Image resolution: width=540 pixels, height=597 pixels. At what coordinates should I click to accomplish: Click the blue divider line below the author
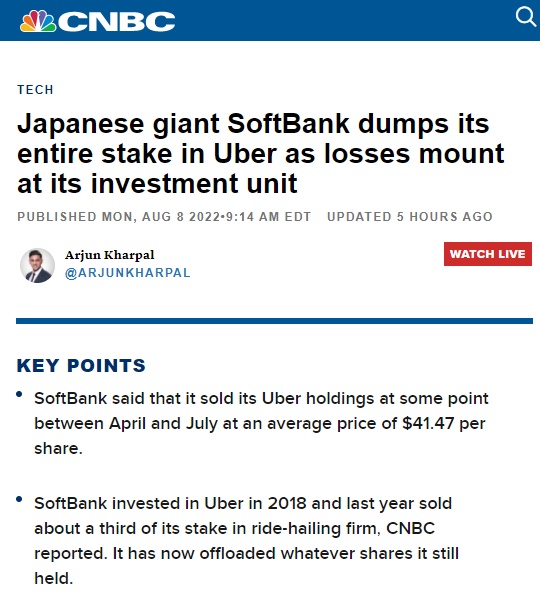[x=274, y=321]
